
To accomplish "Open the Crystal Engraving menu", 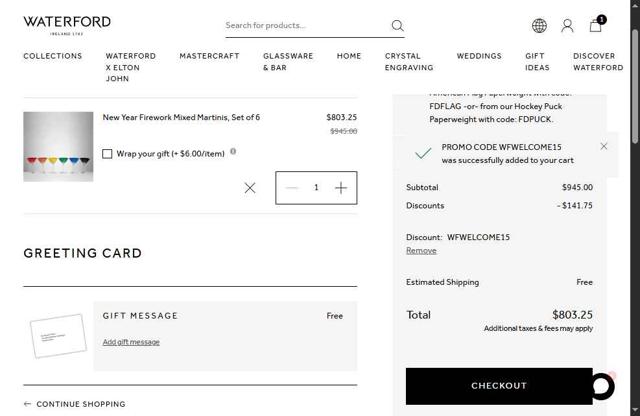I will 409,62.
